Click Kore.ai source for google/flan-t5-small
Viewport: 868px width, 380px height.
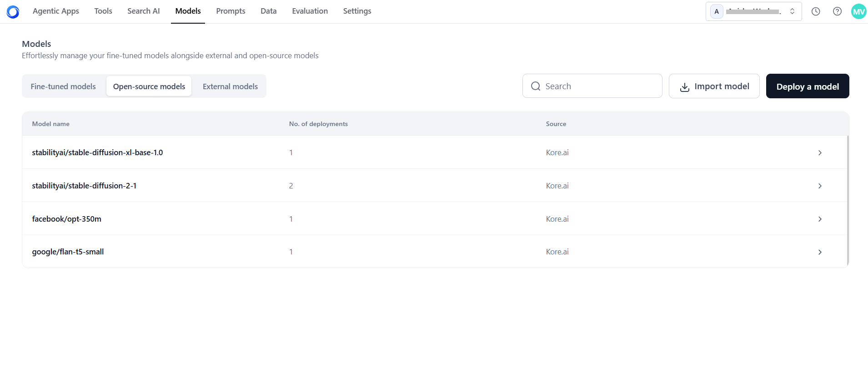coord(557,252)
